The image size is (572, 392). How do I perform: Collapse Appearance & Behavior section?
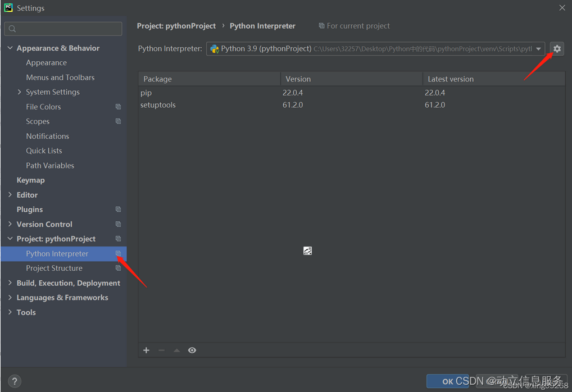coord(10,48)
